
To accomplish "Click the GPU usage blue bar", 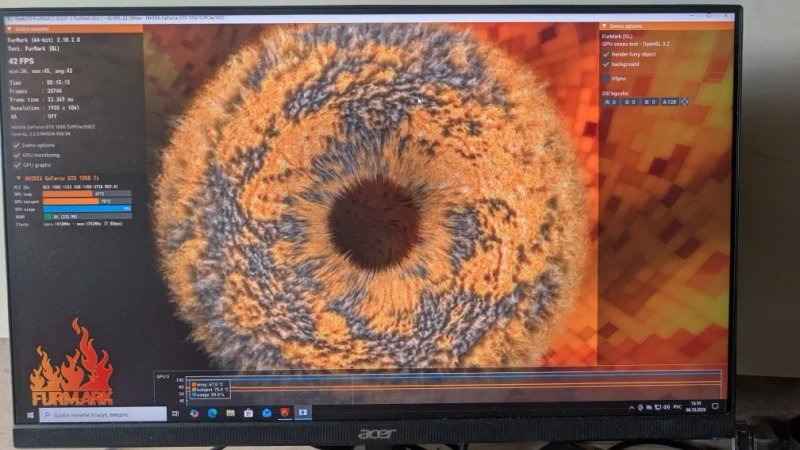I will 87,209.
